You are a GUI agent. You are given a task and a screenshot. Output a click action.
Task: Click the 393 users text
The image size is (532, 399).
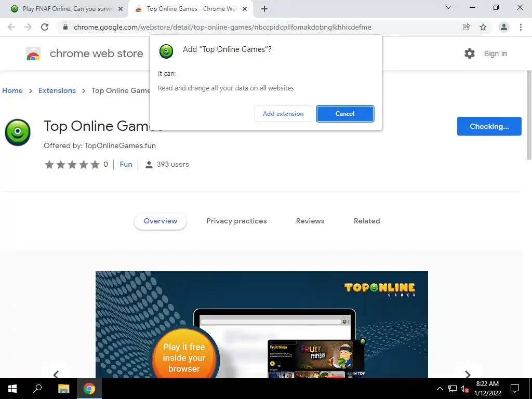[172, 164]
